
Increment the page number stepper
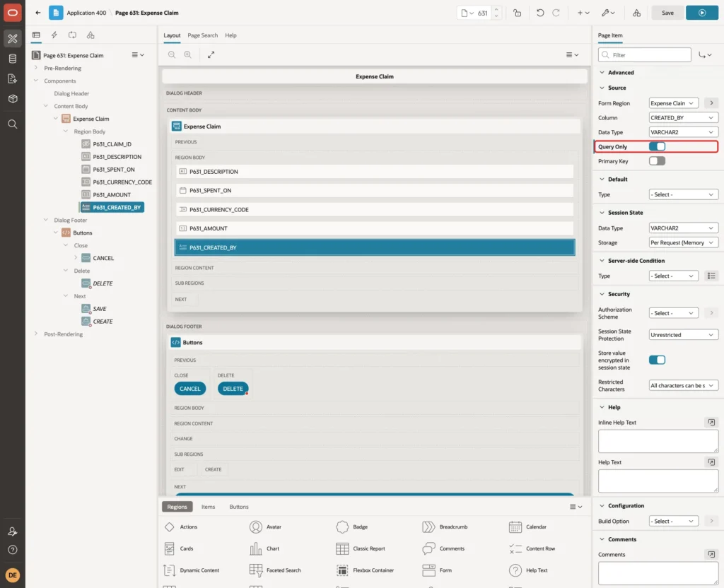(496, 9)
